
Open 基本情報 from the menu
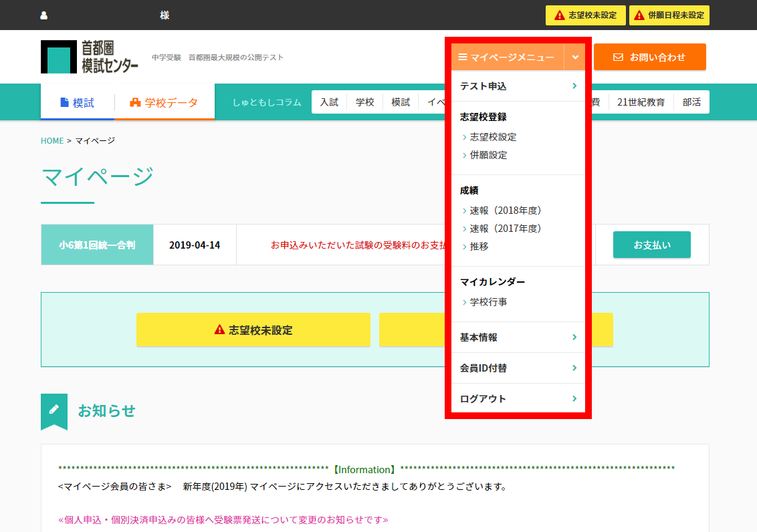point(518,338)
